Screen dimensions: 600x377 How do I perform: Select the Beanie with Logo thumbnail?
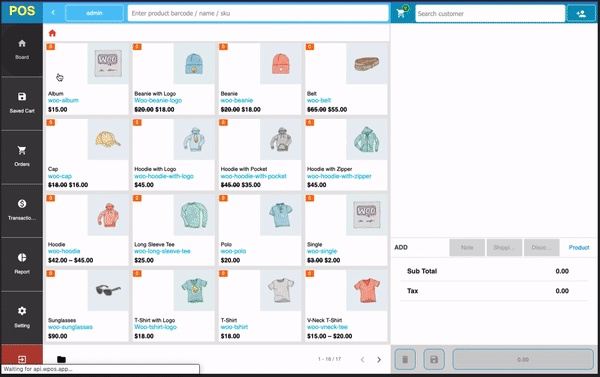194,63
